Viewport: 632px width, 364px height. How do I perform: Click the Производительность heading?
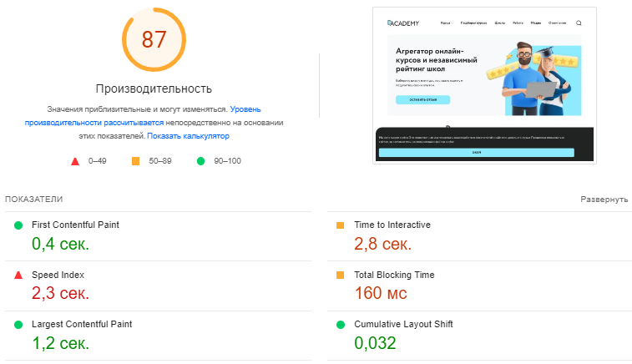pyautogui.click(x=154, y=88)
